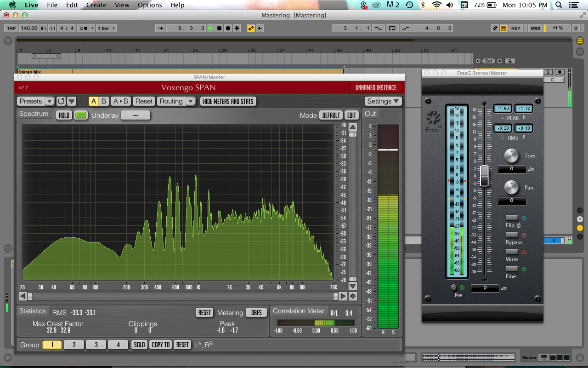Click the diamond zoom-reset icon below spectrum

pos(353,296)
